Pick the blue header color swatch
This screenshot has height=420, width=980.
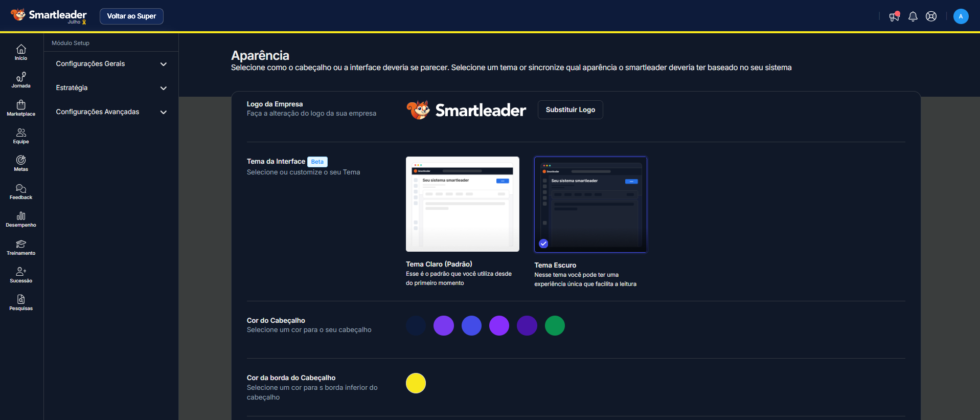[471, 325]
